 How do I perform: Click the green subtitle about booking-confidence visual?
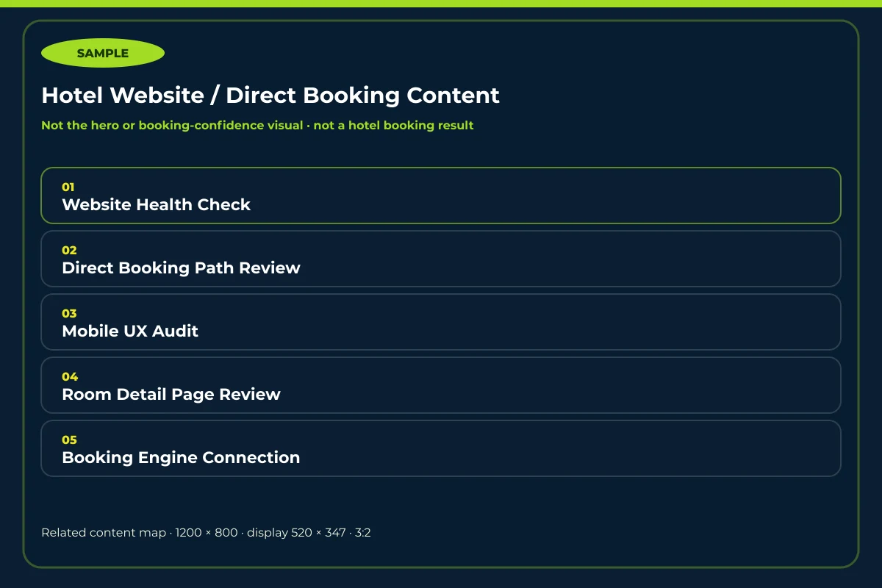tap(257, 126)
